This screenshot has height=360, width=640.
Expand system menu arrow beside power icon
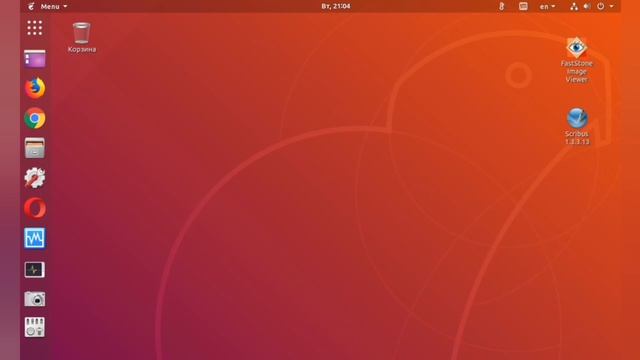(611, 7)
